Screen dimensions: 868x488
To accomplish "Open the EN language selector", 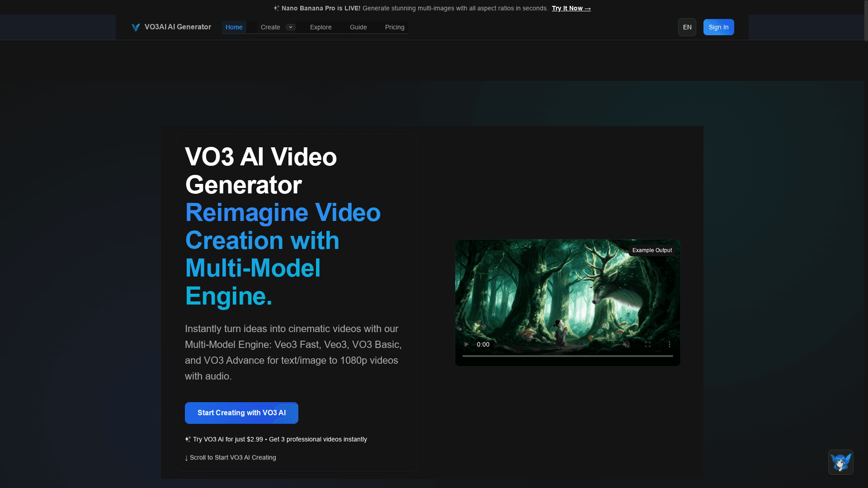I will pos(687,27).
